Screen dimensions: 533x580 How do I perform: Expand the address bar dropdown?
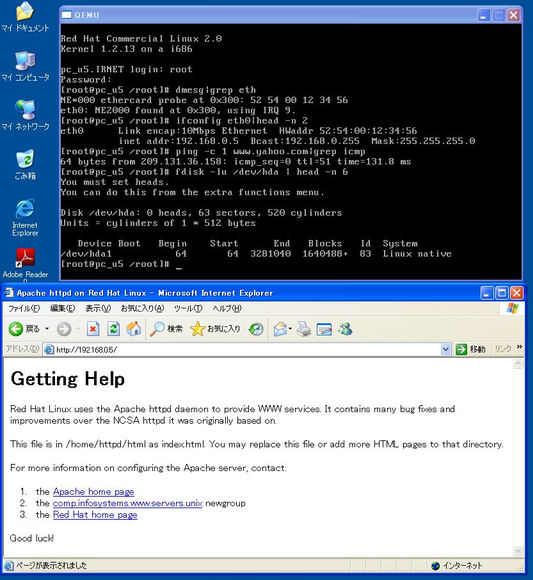pos(446,349)
